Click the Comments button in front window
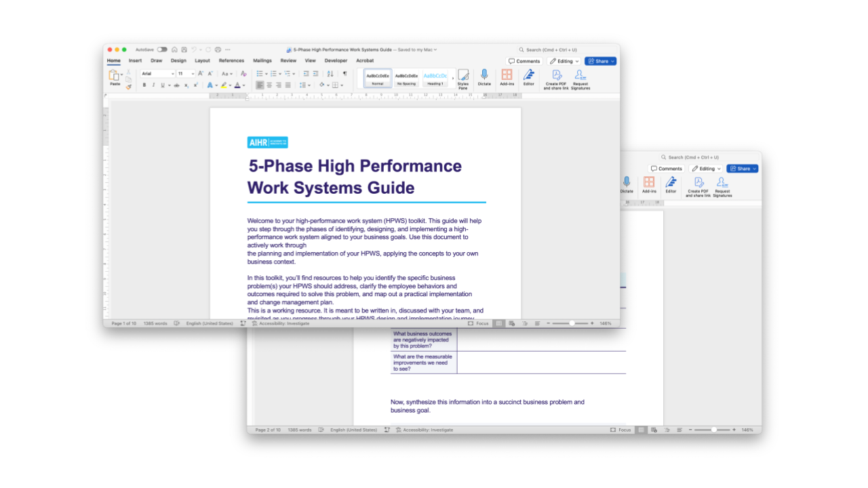Viewport: 868px width, 488px height. click(524, 61)
